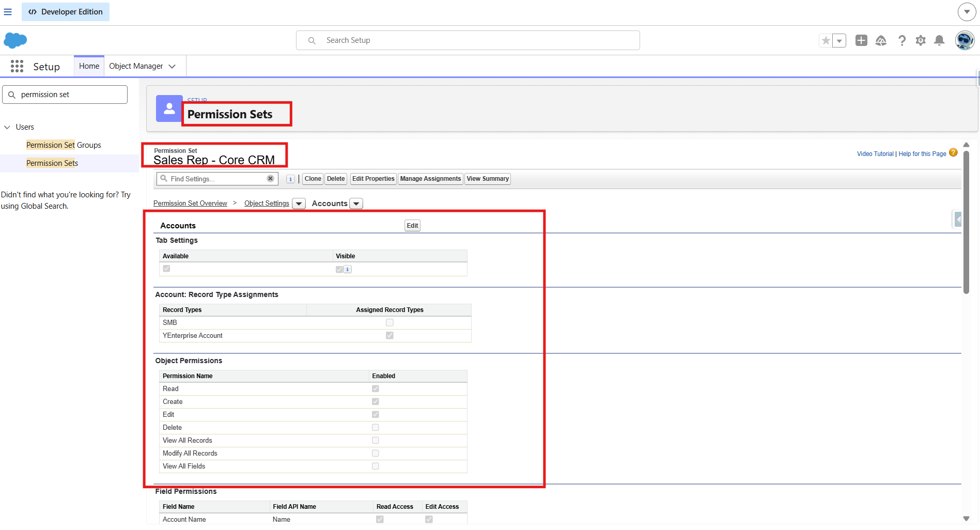The width and height of the screenshot is (980, 530).
Task: Open the help question mark icon
Action: pyautogui.click(x=901, y=40)
